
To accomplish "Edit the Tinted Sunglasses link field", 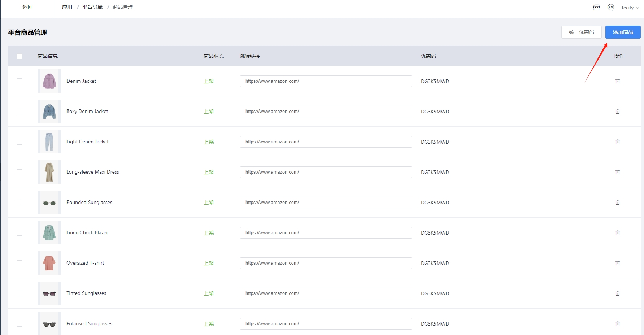I will pos(326,293).
